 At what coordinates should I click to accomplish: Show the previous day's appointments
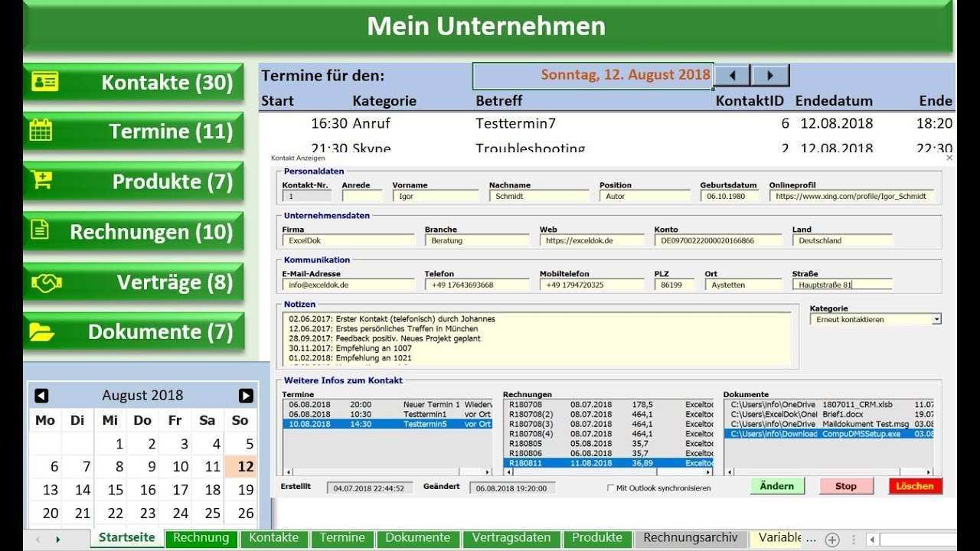[733, 75]
